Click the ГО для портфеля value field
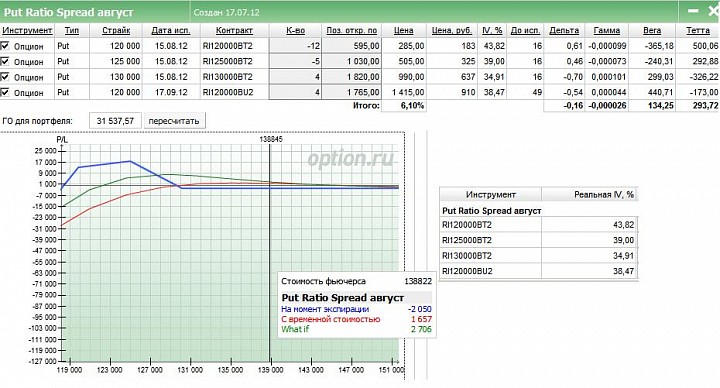Viewport: 720px width, 388px height. [x=115, y=121]
